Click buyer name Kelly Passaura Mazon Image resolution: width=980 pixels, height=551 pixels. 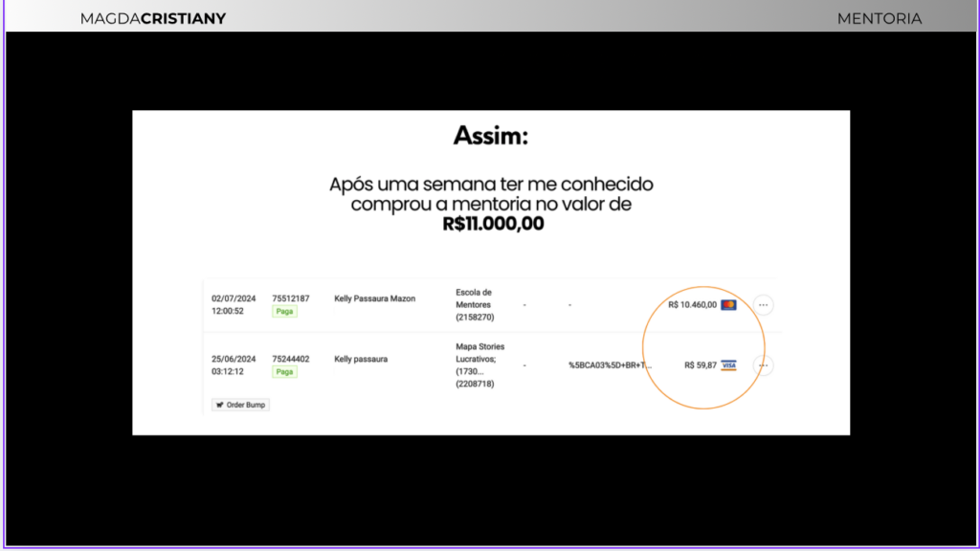pyautogui.click(x=374, y=298)
